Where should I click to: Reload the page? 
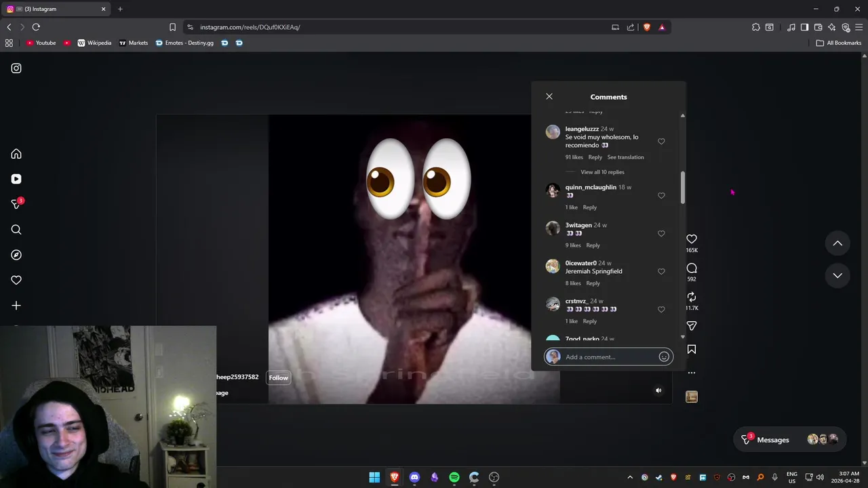[36, 27]
